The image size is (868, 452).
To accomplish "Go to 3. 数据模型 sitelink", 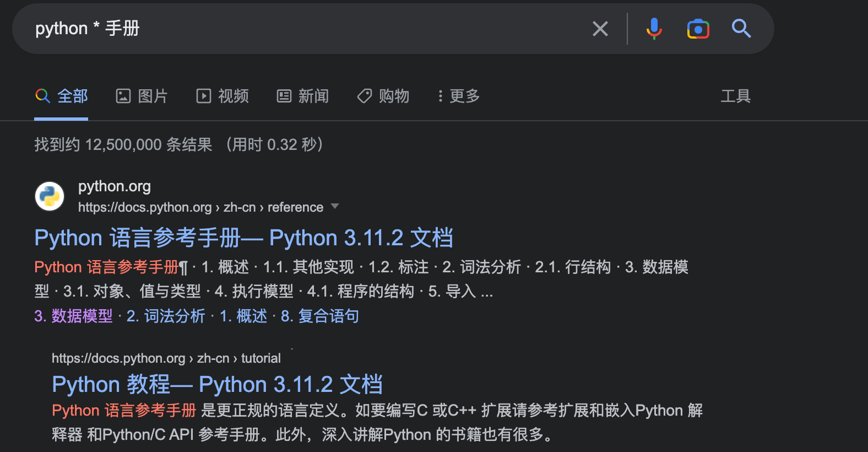I will point(73,316).
